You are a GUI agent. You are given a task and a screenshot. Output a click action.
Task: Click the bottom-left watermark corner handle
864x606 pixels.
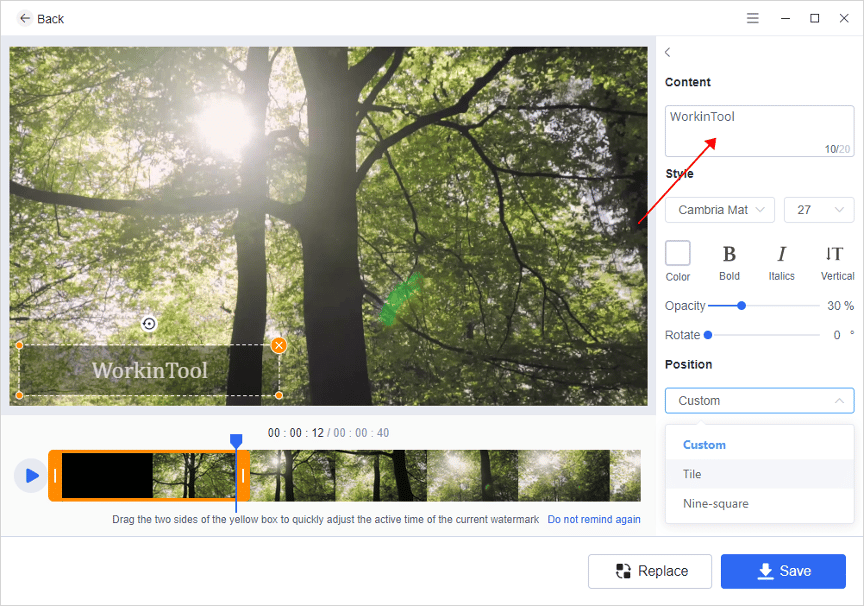pos(19,395)
